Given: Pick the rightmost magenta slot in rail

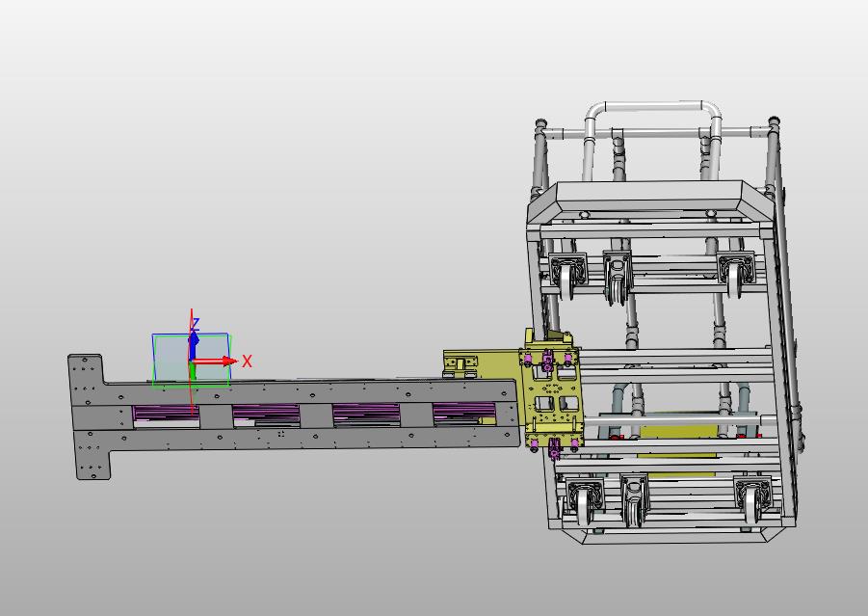Looking at the screenshot, I should (x=464, y=414).
